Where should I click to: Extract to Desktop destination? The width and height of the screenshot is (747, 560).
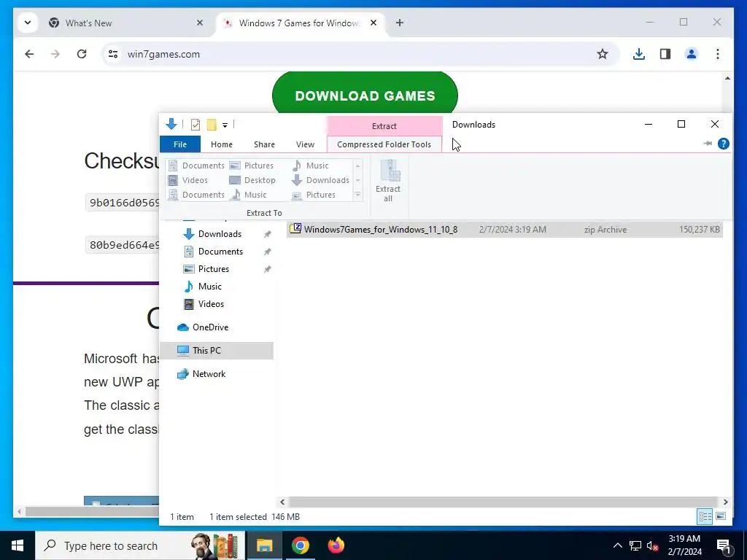[252, 180]
